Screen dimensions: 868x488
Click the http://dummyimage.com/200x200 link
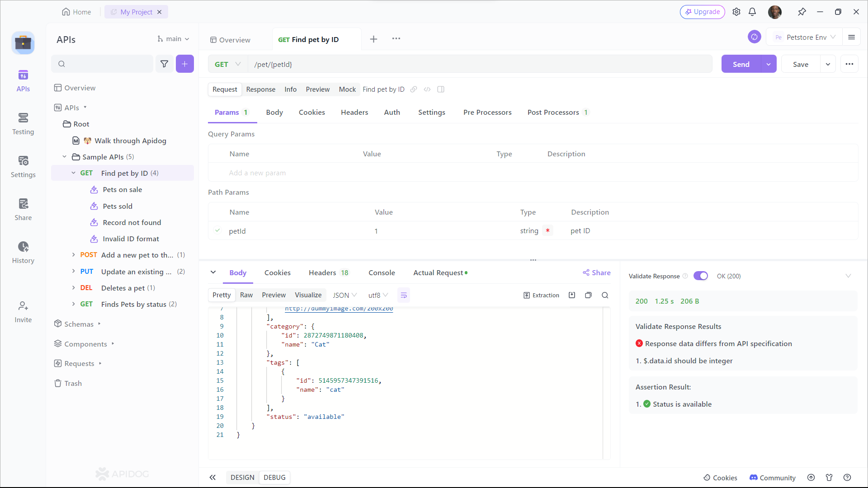tap(339, 308)
